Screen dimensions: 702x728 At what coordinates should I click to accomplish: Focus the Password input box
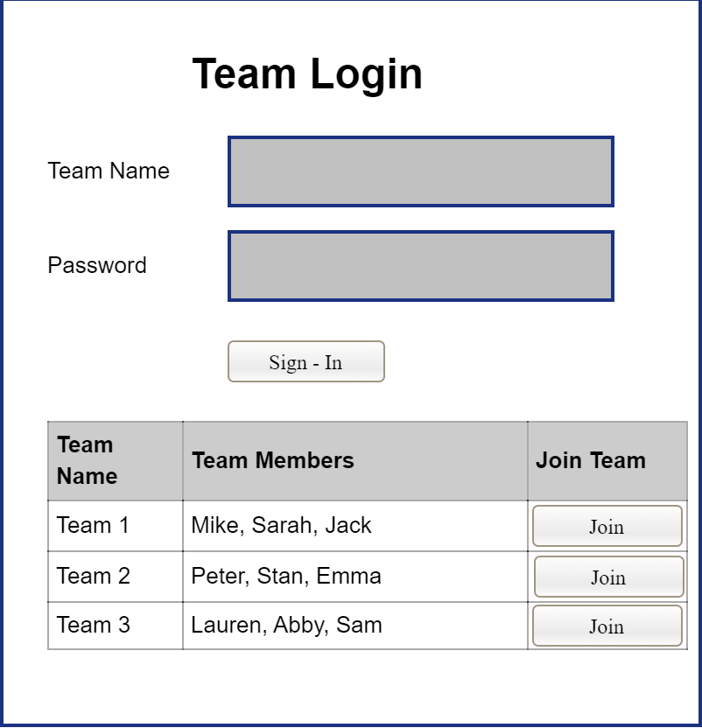(x=420, y=266)
